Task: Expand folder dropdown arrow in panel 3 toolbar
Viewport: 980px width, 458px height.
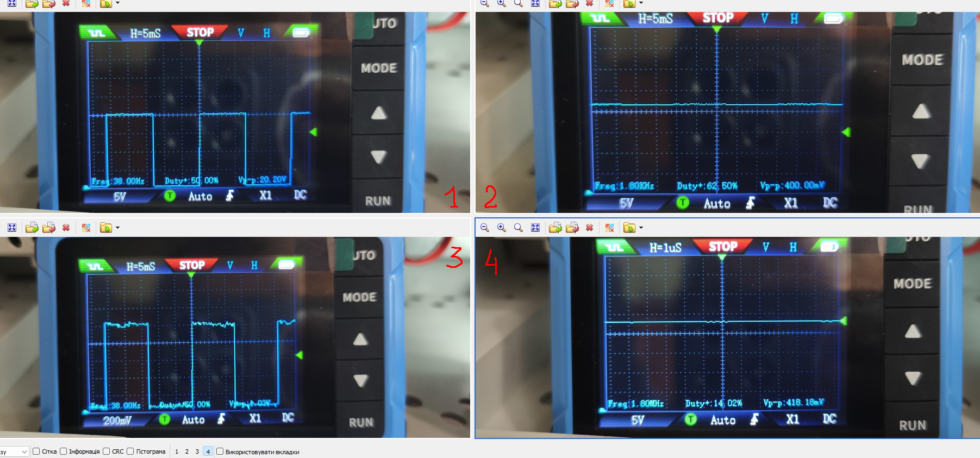Action: point(117,228)
